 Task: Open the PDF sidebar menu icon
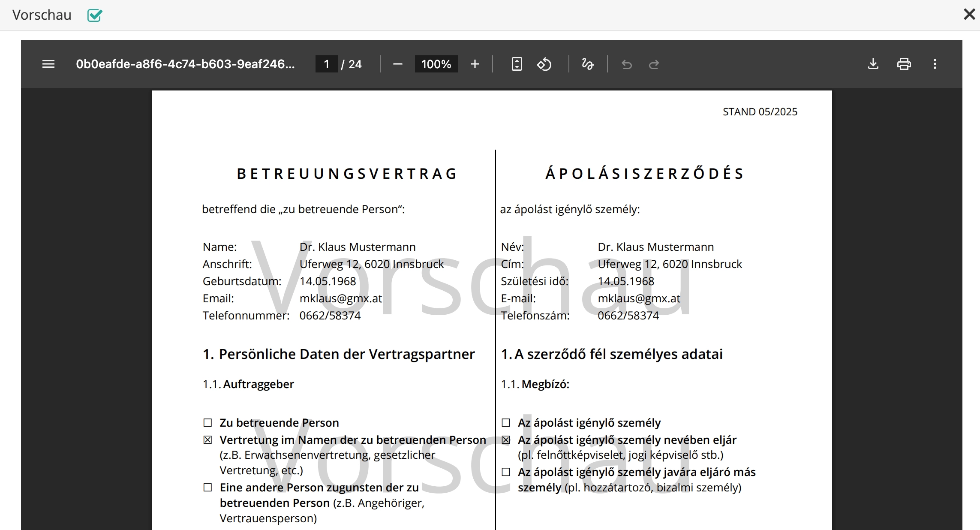coord(48,64)
